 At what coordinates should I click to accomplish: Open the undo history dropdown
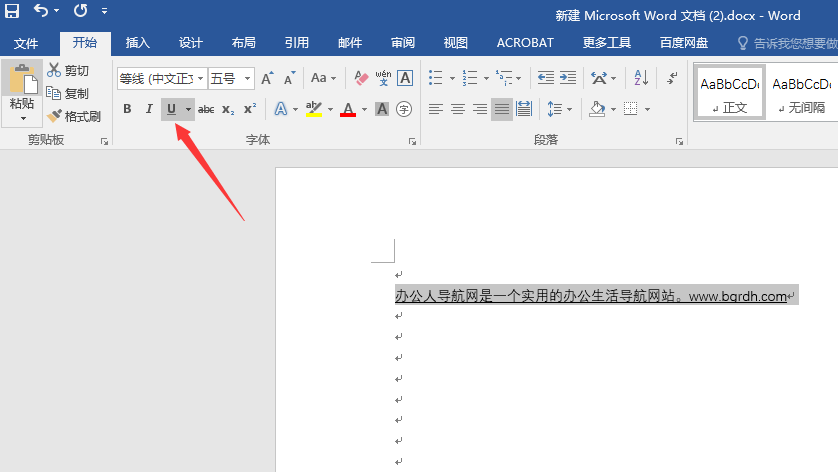pos(57,11)
